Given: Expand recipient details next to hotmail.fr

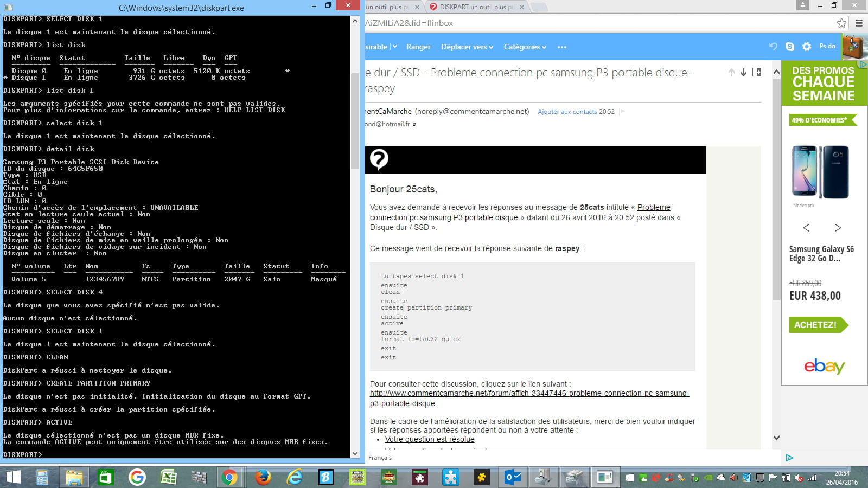Looking at the screenshot, I should [x=414, y=125].
